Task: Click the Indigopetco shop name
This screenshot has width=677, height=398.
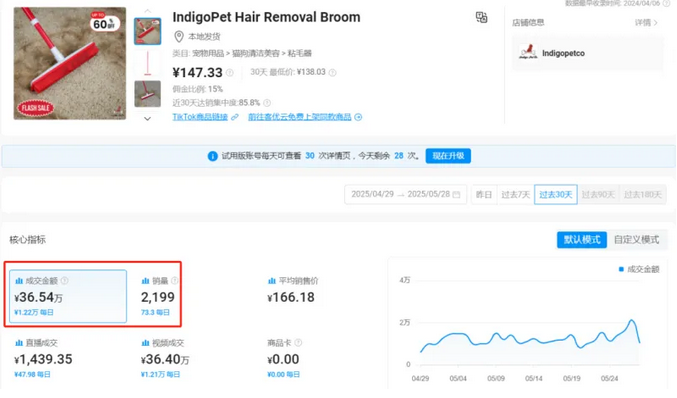Action: (563, 53)
